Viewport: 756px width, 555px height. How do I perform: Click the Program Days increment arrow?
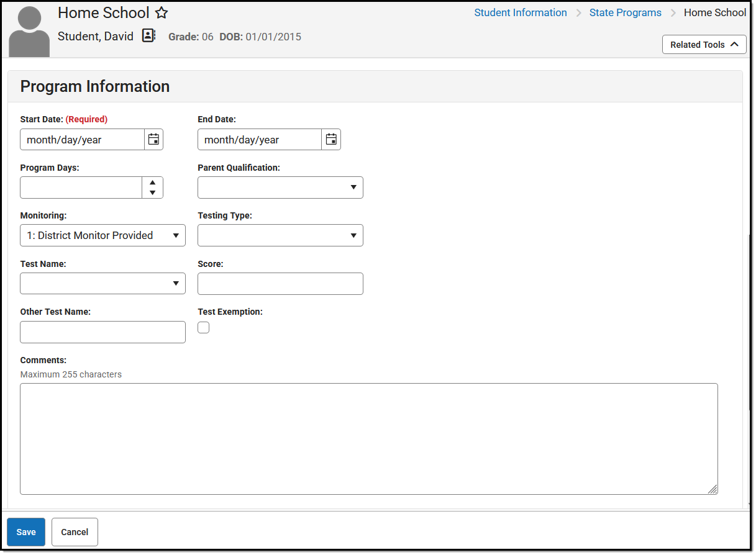click(152, 183)
